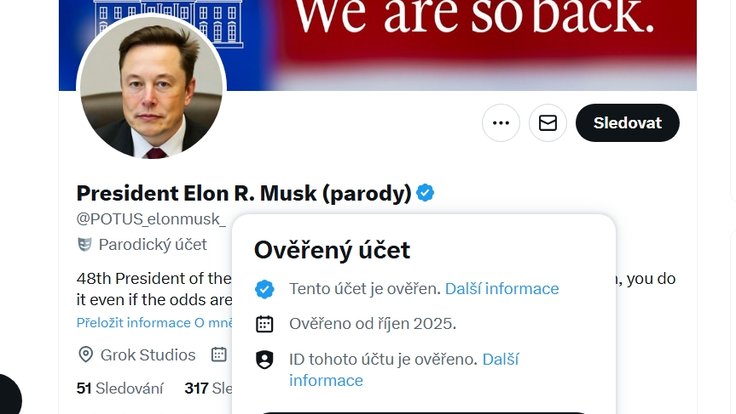Click the parody mask icon
This screenshot has height=414, width=736.
coord(85,244)
